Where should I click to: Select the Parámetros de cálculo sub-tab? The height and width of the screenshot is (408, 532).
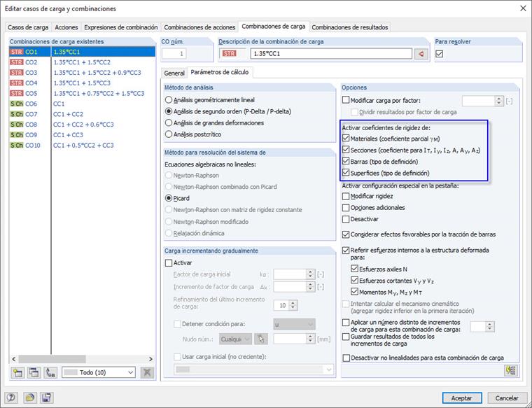pyautogui.click(x=220, y=72)
